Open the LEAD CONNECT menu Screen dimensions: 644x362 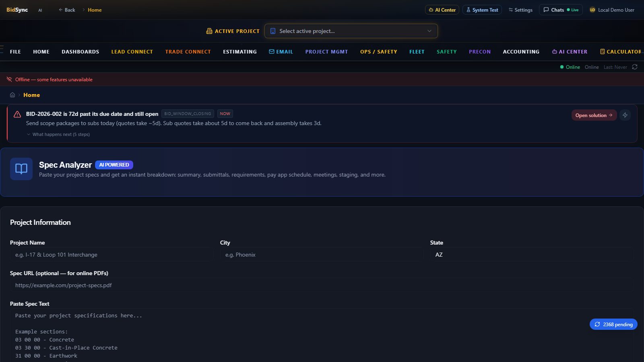pos(132,51)
